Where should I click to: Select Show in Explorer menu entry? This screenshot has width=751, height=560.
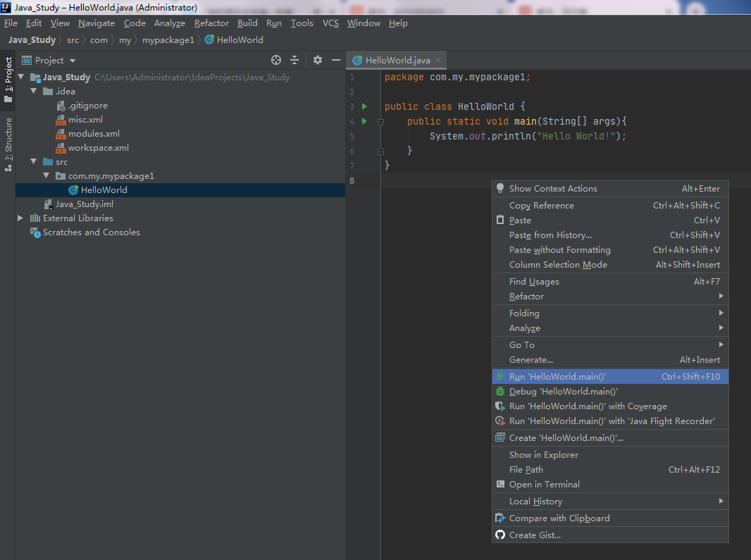(610, 454)
